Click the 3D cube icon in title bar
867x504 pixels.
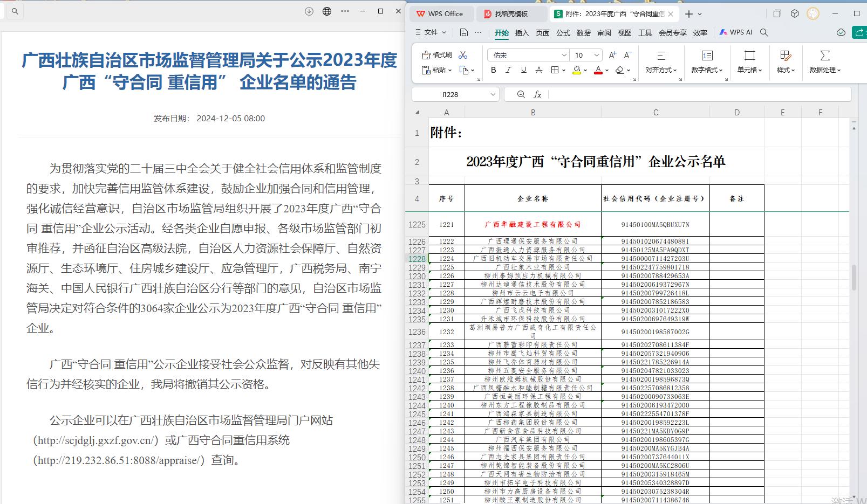tap(795, 13)
